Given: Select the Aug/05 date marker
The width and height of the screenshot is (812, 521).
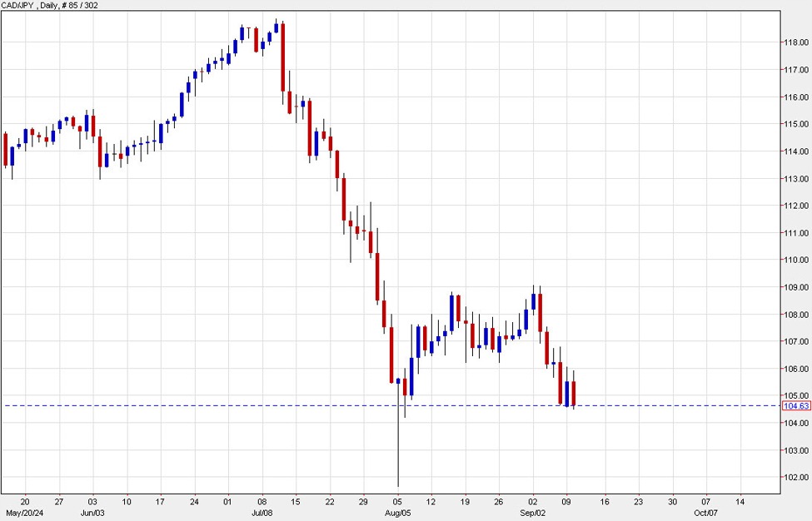Looking at the screenshot, I should [x=398, y=514].
